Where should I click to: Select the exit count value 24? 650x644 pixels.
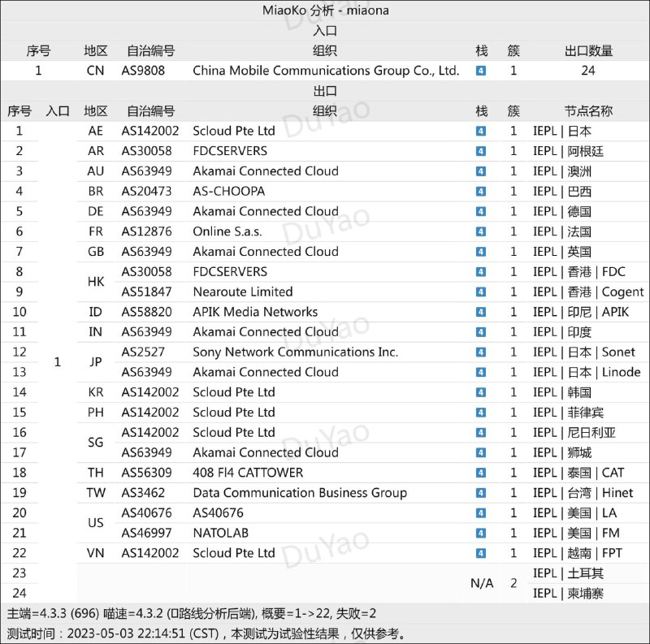[x=588, y=71]
